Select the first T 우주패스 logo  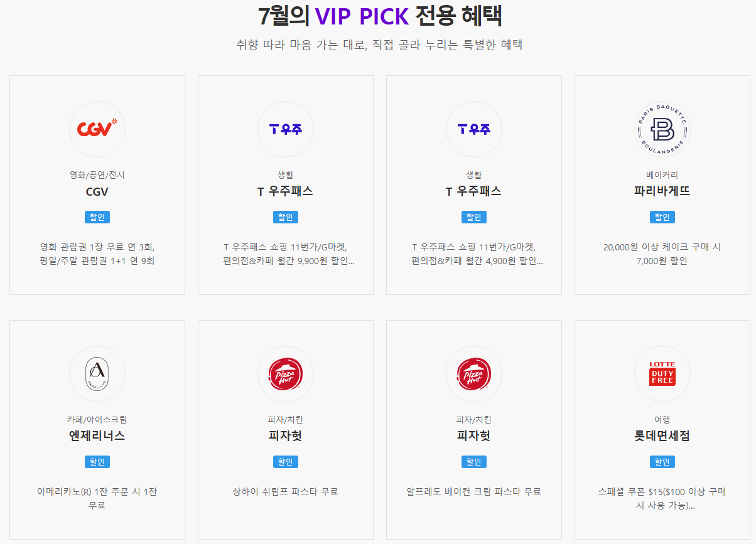(286, 129)
